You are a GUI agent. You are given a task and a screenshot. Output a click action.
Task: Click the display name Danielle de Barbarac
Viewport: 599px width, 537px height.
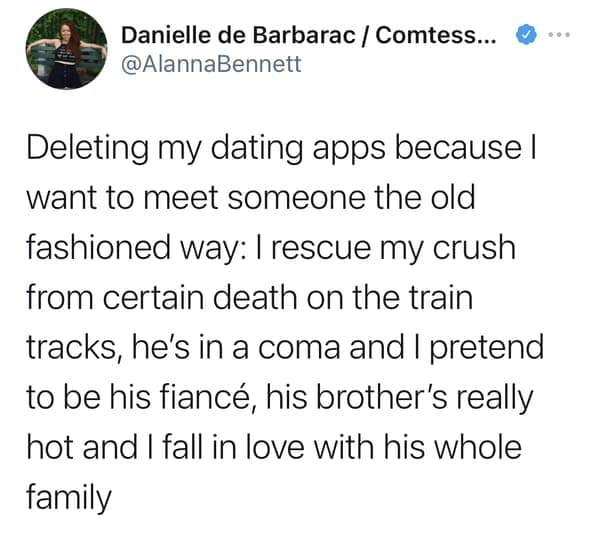[x=238, y=36]
